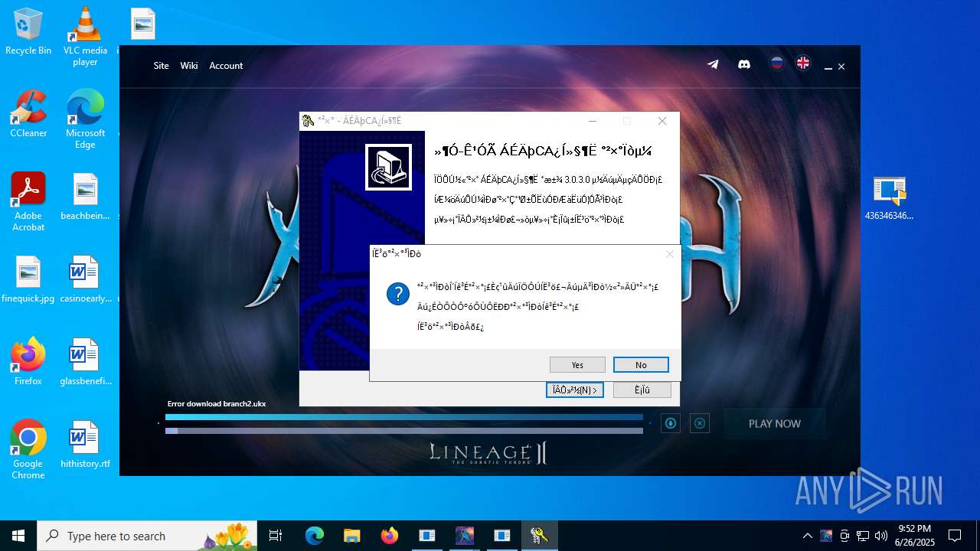Select finequick.jpg file on desktop
980x551 pixels.
coord(28,279)
